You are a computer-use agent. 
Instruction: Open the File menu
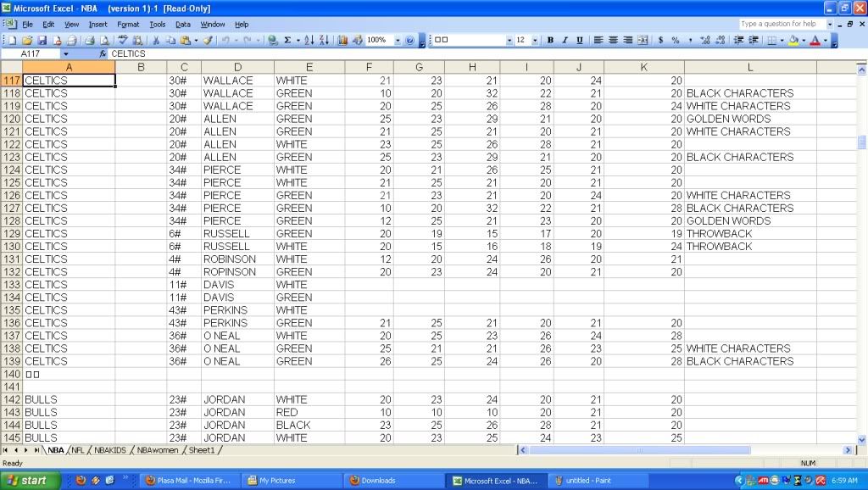pyautogui.click(x=28, y=25)
